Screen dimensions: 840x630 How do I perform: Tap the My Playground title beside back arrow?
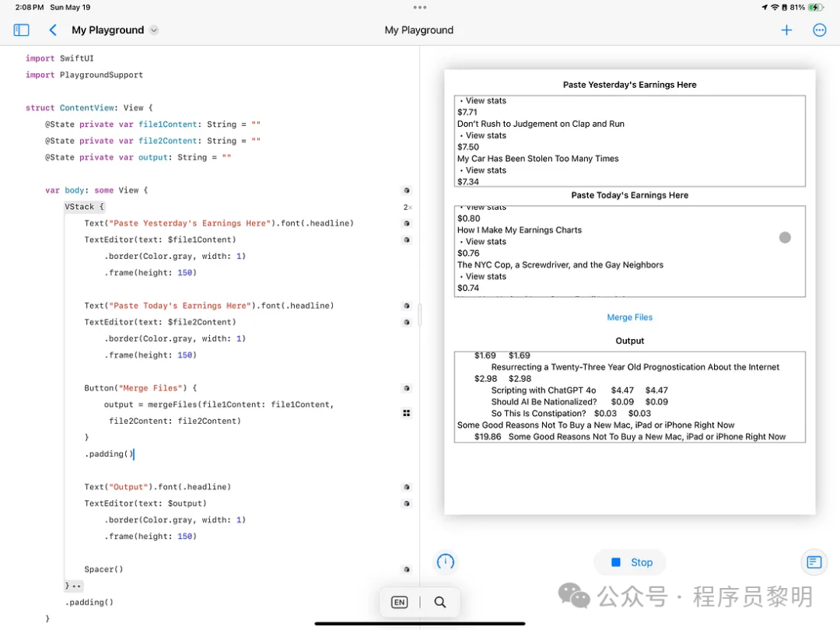click(x=107, y=30)
